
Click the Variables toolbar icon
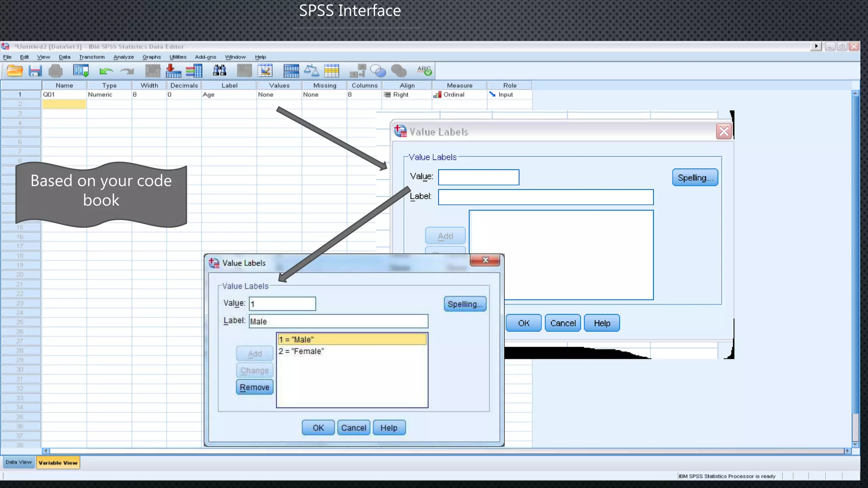pyautogui.click(x=194, y=71)
